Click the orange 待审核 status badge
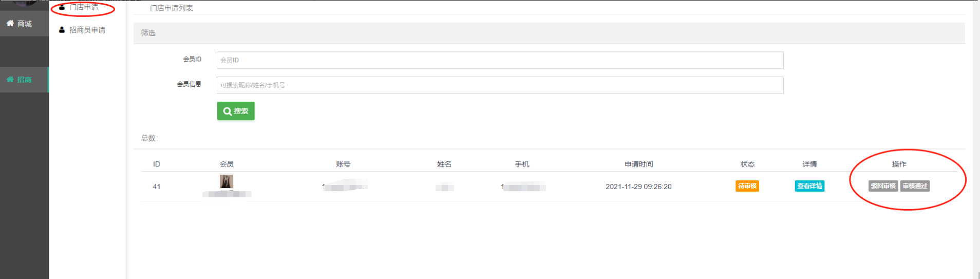The height and width of the screenshot is (279, 980). click(747, 186)
